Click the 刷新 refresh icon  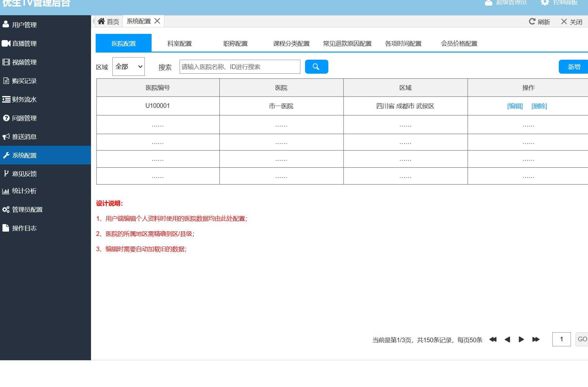532,21
